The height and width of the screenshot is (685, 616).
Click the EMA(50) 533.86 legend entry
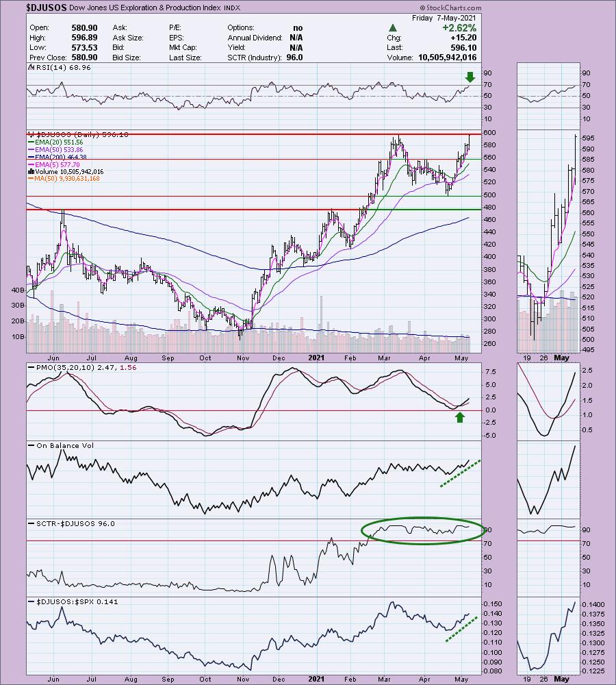coord(55,149)
